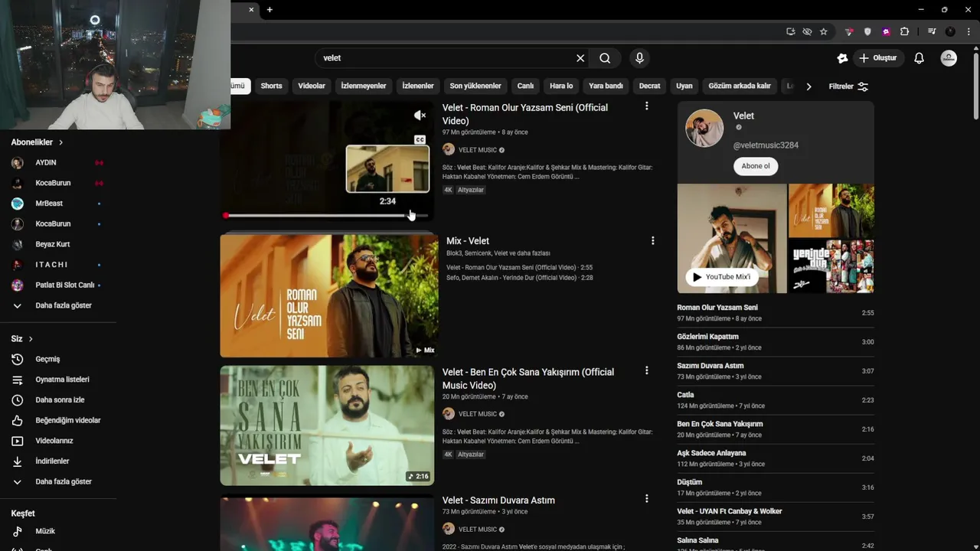The width and height of the screenshot is (980, 551).
Task: Close the current browser tab
Action: 251,10
